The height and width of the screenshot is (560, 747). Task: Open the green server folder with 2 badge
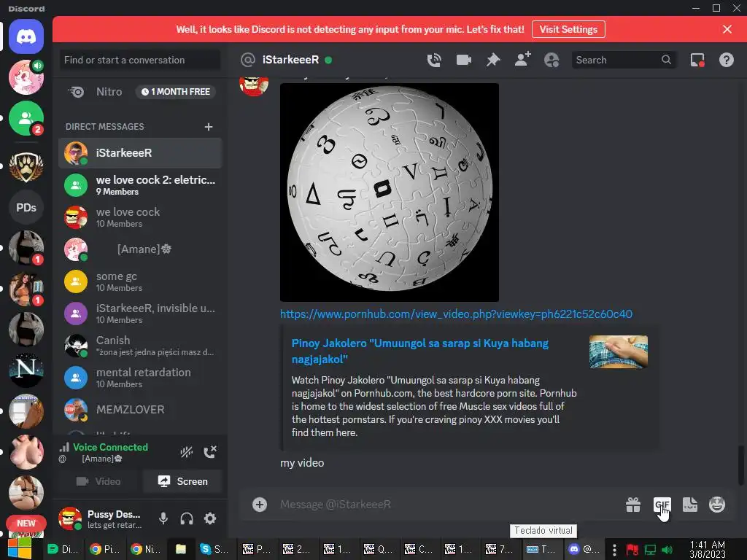tap(26, 118)
